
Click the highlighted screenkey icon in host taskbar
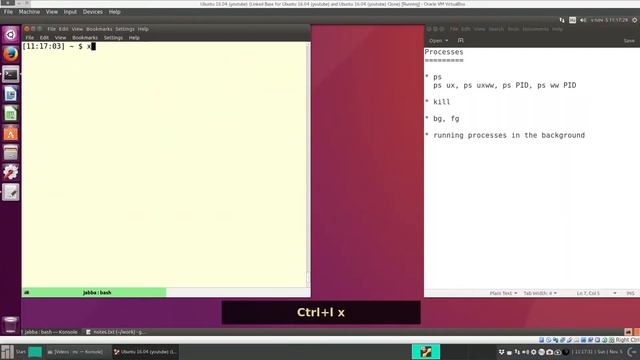point(426,352)
